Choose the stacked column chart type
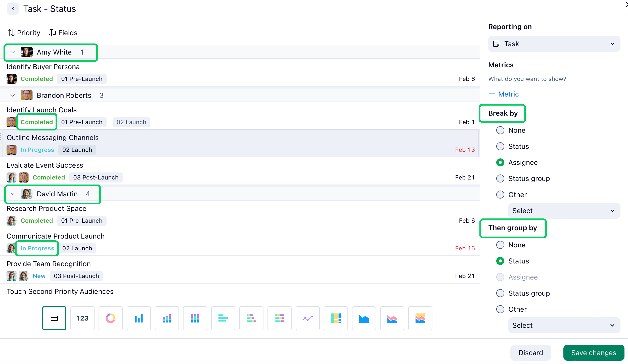Image resolution: width=628 pixels, height=364 pixels. pos(167,318)
